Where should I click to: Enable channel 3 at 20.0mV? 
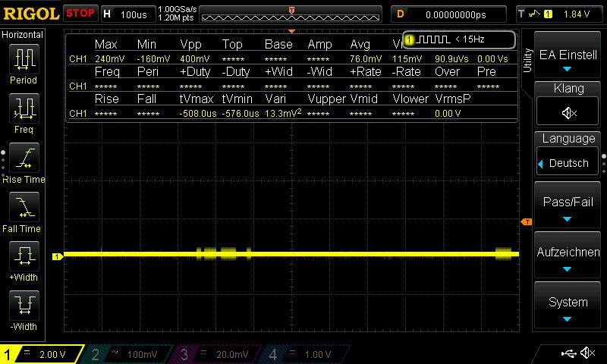[215, 354]
